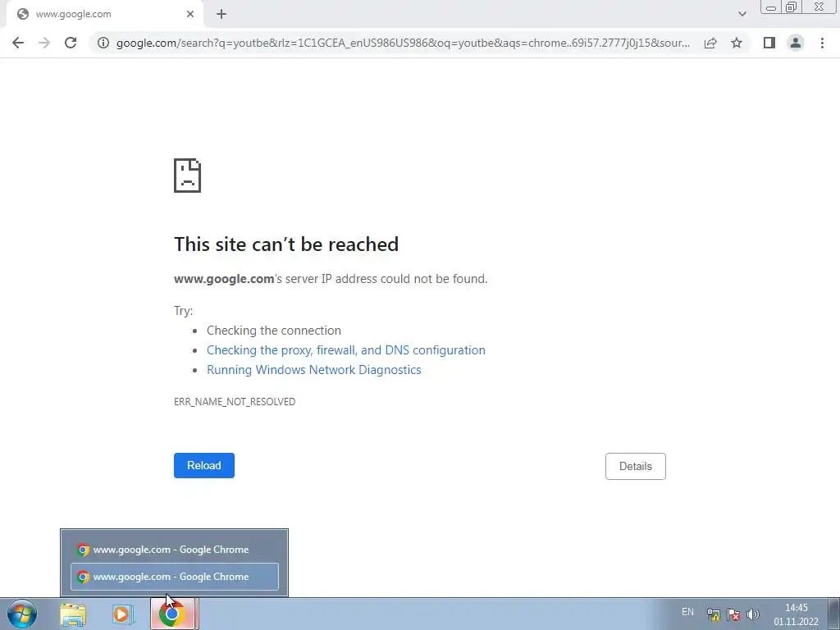
Task: Click the share this page icon
Action: click(710, 43)
